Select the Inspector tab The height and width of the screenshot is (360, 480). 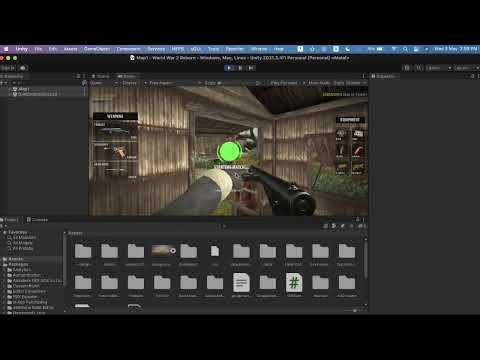click(x=383, y=76)
